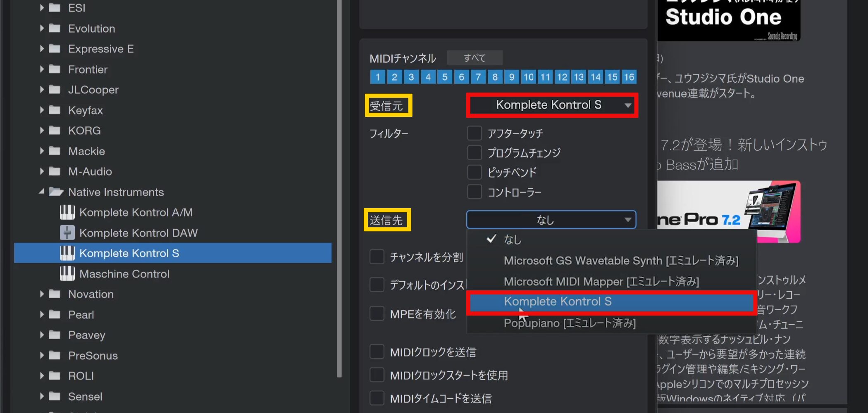868x413 pixels.
Task: Toggle the MPEを有効化 checkbox
Action: 377,314
